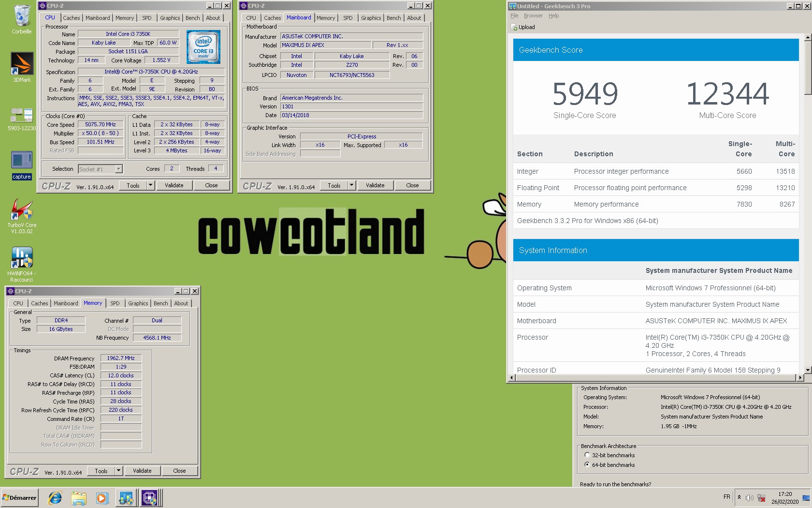Show hidden tray icons chevron

[739, 497]
